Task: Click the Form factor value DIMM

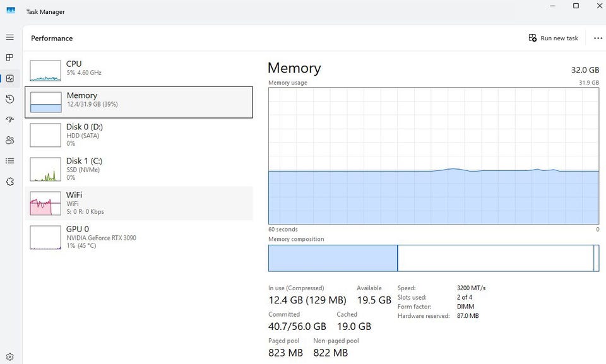Action: tap(465, 307)
